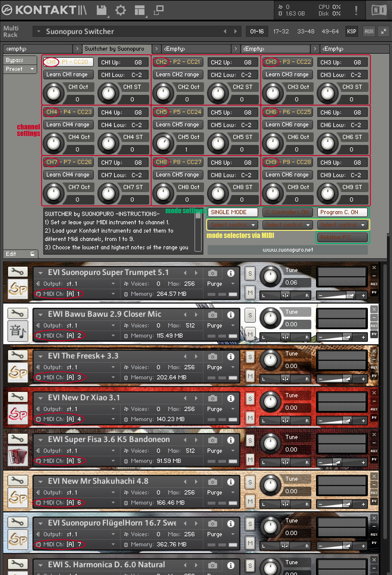This screenshot has height=575, width=392.
Task: Select previous multi in Suonopuro Switcher bar
Action: (x=225, y=31)
